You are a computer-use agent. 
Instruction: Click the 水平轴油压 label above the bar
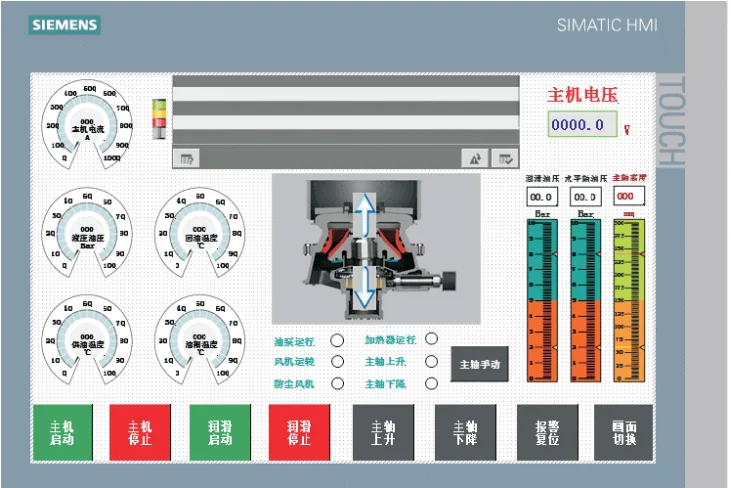tap(586, 178)
